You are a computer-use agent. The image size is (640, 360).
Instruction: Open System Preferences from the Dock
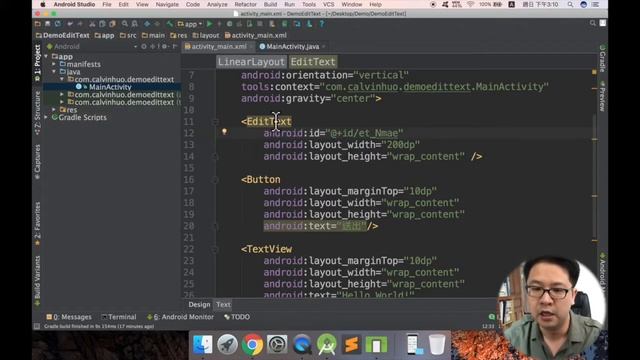pyautogui.click(x=277, y=344)
